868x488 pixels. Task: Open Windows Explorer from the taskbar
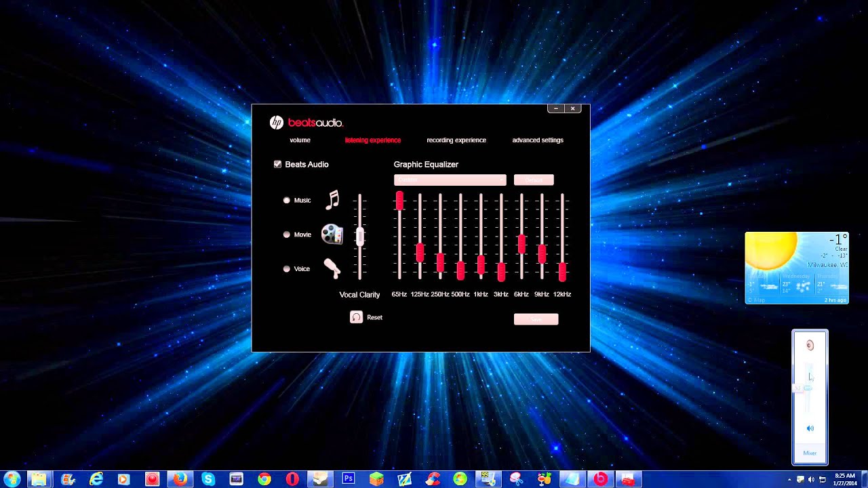(x=39, y=479)
